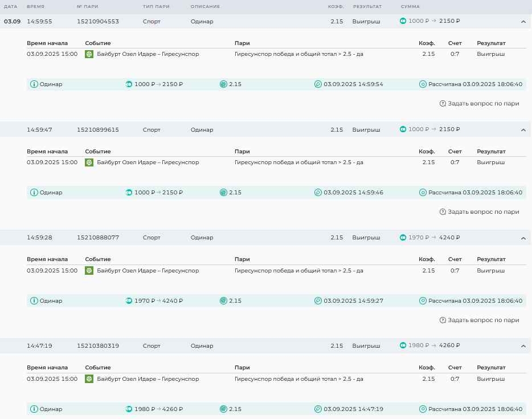The height and width of the screenshot is (419, 532).
Task: Click football icon in bet 15210904553 event row
Action: 89,54
